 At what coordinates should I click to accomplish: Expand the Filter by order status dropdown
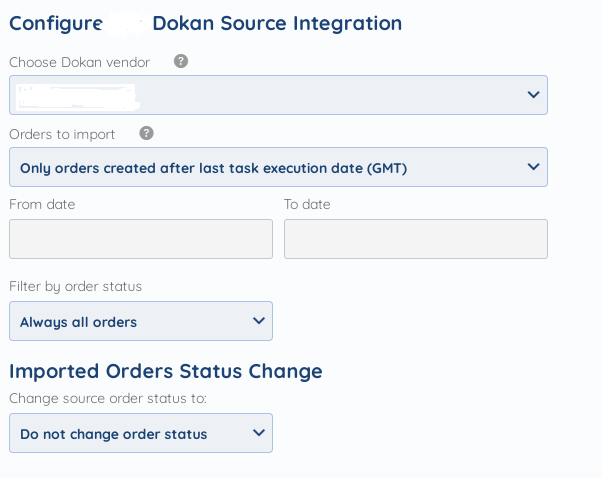coord(141,321)
